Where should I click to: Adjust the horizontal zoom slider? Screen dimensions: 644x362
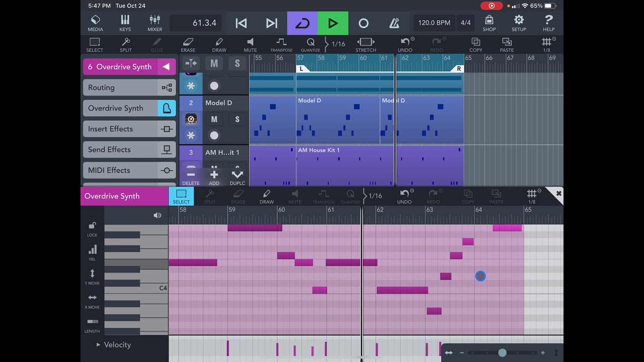[x=502, y=353]
